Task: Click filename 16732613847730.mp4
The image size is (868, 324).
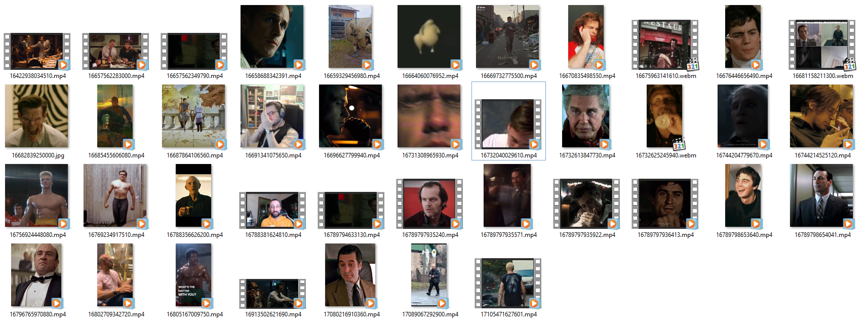Action: point(587,155)
